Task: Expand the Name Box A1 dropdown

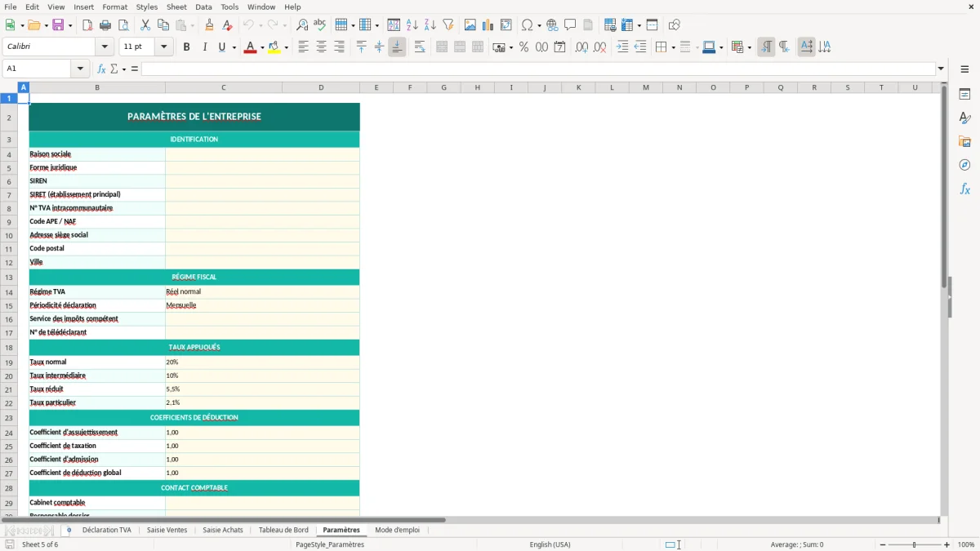Action: click(x=81, y=69)
